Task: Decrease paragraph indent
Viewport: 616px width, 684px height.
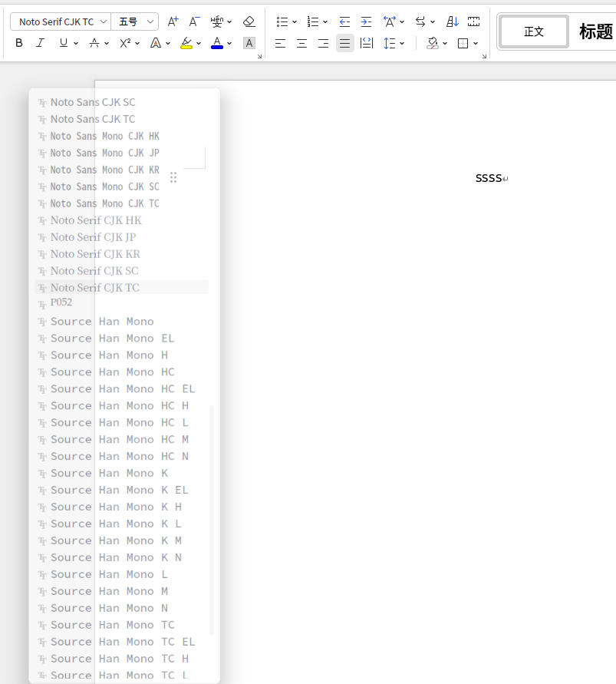Action: click(344, 21)
